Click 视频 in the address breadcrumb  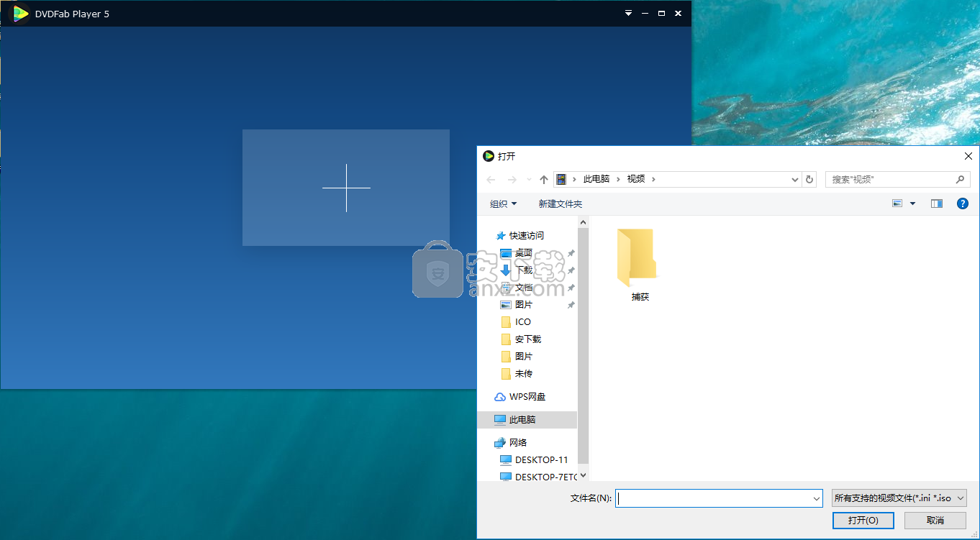point(636,179)
